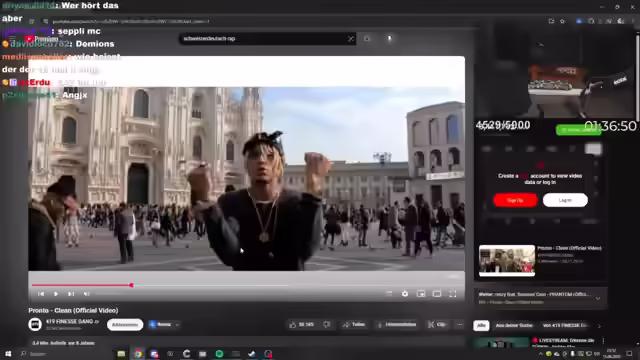Open the 419 FINESSE GANG channel avatar

click(x=35, y=324)
